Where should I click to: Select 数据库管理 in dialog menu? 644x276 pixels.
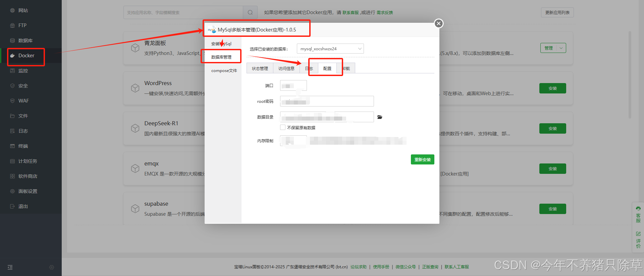click(x=221, y=57)
